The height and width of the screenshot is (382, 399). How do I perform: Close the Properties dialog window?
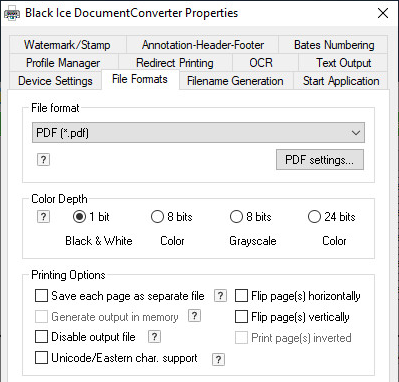point(383,13)
